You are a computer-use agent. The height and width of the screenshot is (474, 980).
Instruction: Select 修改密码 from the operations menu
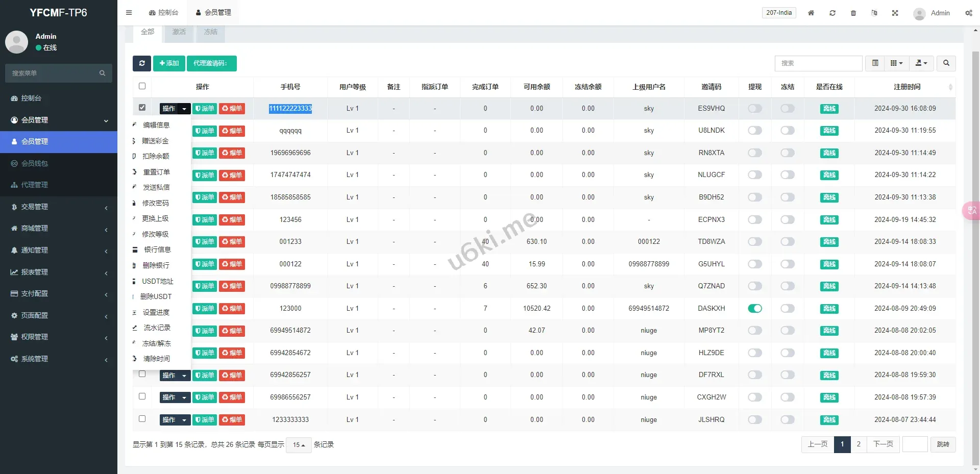tap(155, 203)
